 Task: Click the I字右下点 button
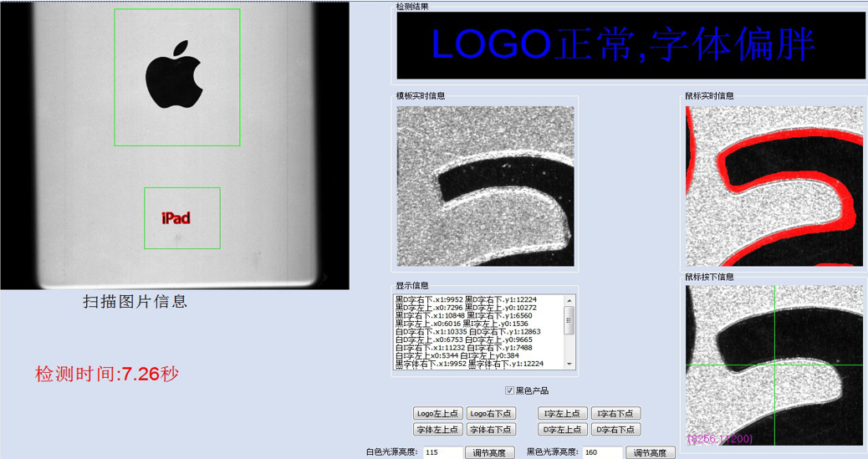(615, 413)
